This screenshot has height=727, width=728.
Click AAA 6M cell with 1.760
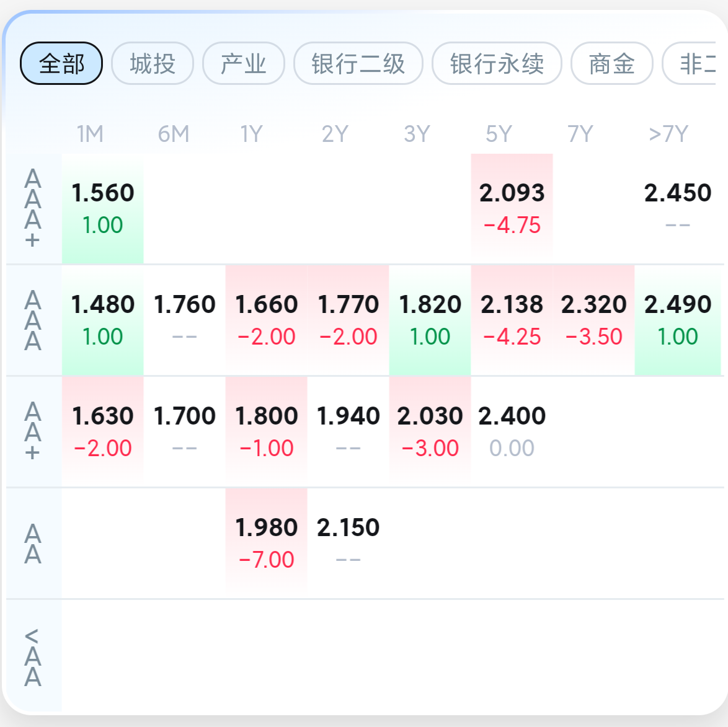[185, 320]
